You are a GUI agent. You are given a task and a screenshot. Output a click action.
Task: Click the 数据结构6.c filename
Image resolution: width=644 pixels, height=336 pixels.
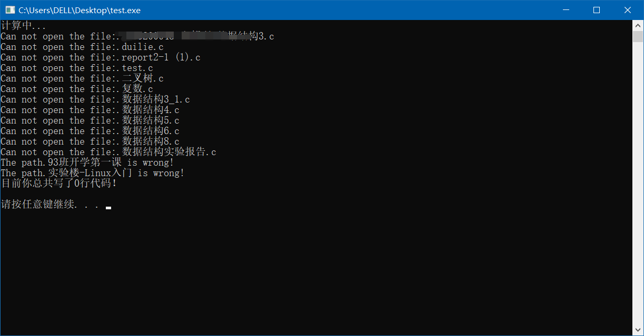pos(151,131)
